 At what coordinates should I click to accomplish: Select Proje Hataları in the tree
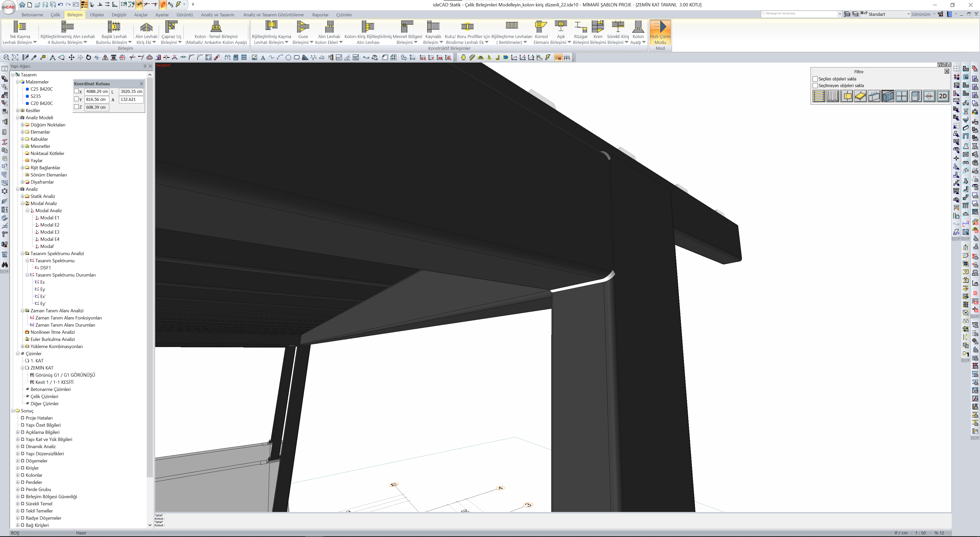39,418
